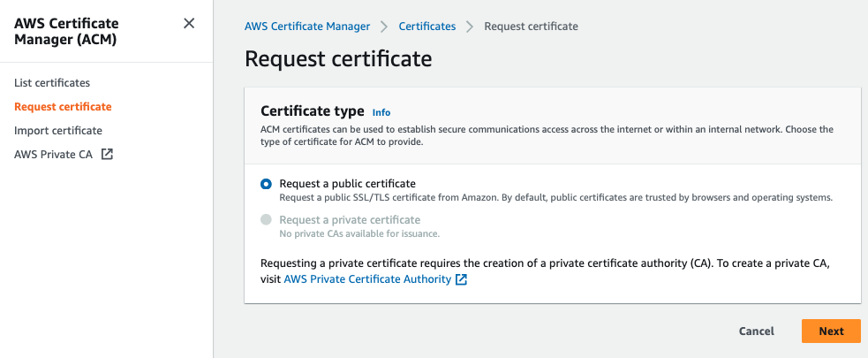Visit AWS Private Certificate Authority link
The height and width of the screenshot is (358, 868).
point(367,279)
